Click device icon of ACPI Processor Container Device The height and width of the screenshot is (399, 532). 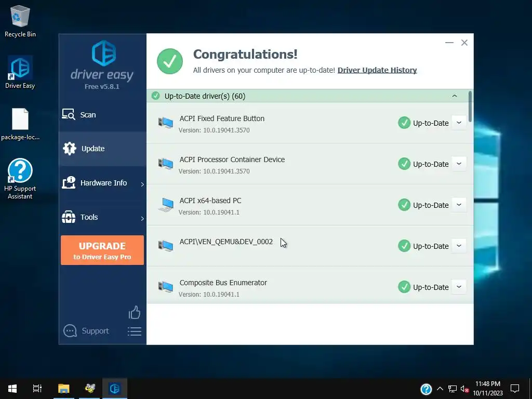(x=166, y=164)
